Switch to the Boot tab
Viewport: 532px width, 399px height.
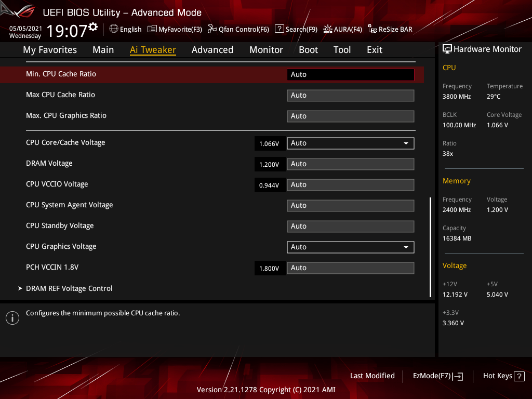pyautogui.click(x=308, y=50)
